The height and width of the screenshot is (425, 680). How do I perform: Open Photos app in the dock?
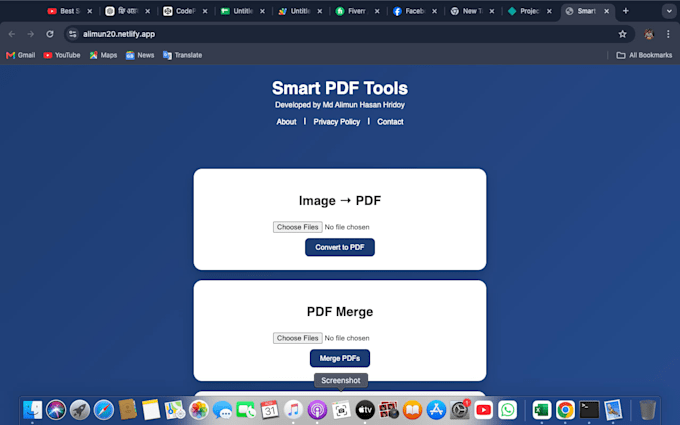point(199,410)
